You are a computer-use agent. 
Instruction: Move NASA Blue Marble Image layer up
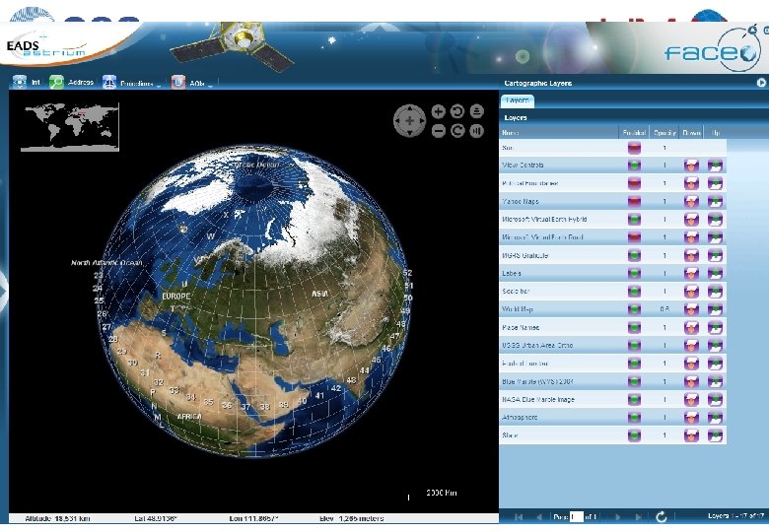click(715, 399)
